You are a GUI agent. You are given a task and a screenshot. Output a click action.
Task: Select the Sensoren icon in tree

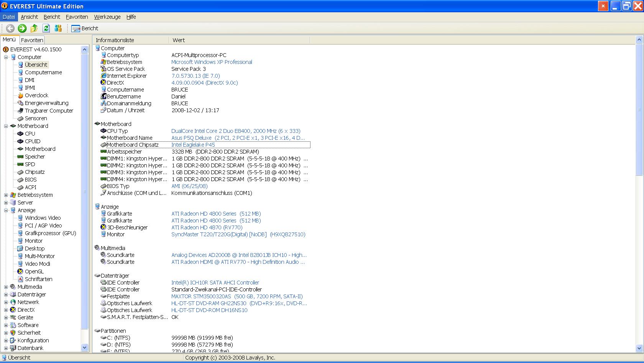(x=20, y=118)
